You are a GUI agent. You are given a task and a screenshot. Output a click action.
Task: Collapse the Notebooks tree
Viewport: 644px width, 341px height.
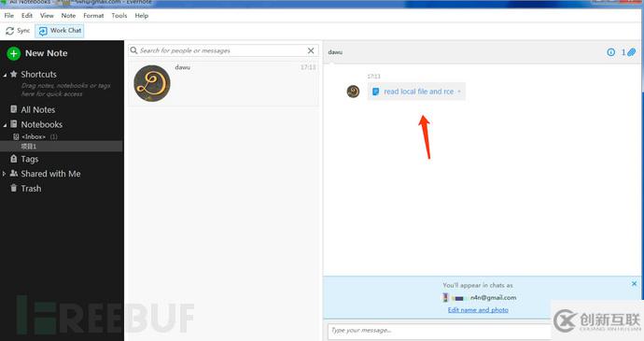click(5, 124)
